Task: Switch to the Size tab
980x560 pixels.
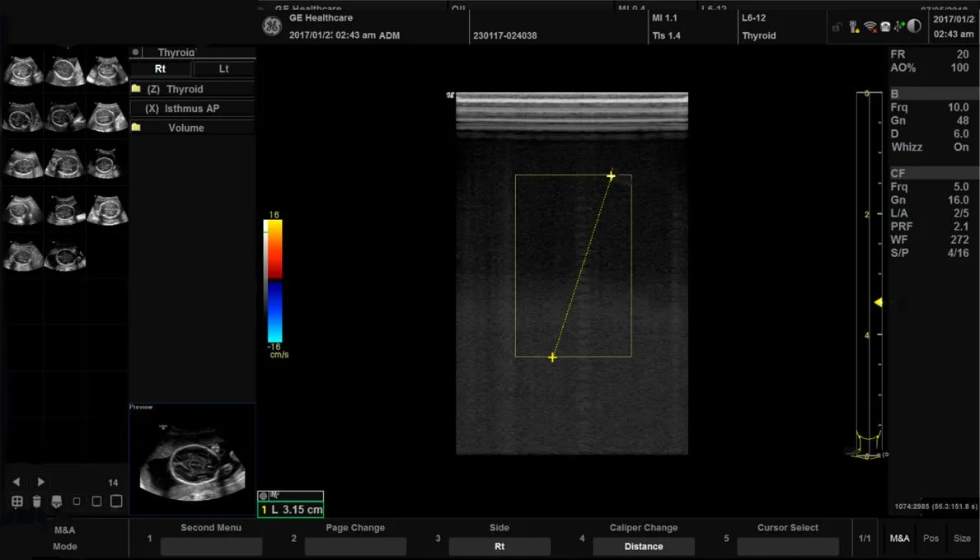Action: pos(962,539)
